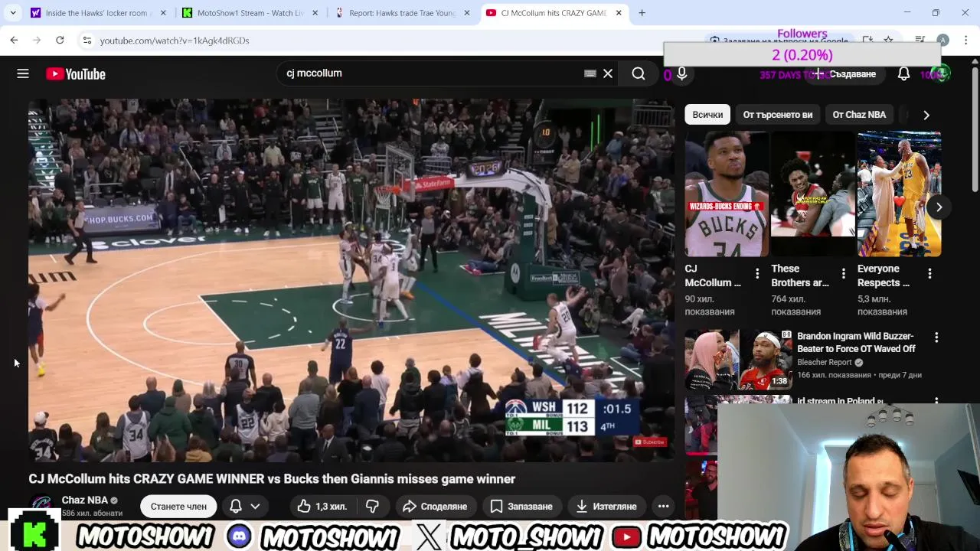Expand the subscription notification dropdown chevron
Viewport: 980px width, 551px height.
tap(255, 506)
